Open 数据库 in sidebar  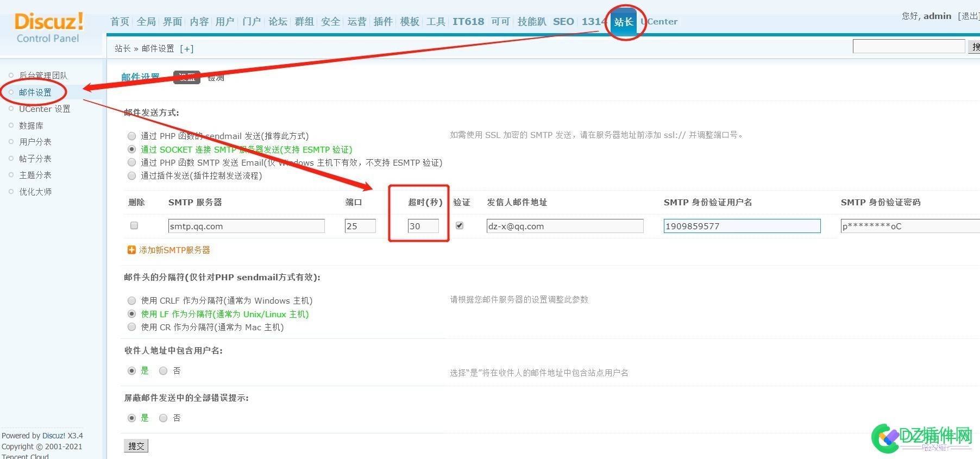(x=31, y=125)
